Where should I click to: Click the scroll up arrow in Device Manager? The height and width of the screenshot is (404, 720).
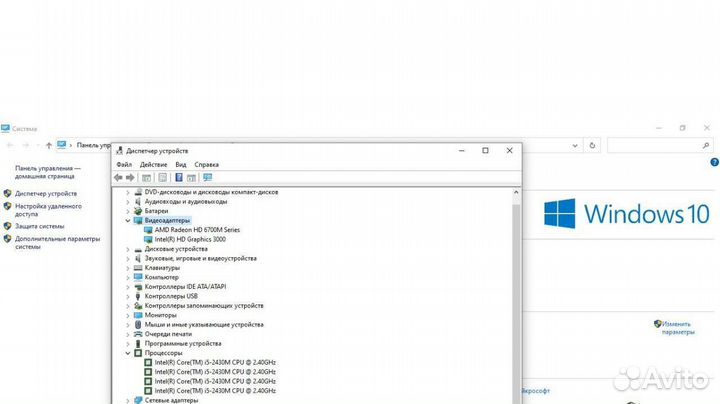516,192
